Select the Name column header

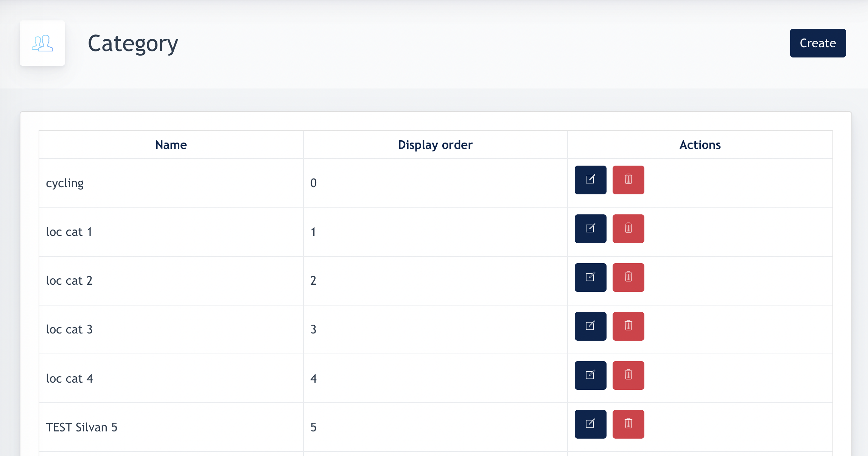coord(171,145)
